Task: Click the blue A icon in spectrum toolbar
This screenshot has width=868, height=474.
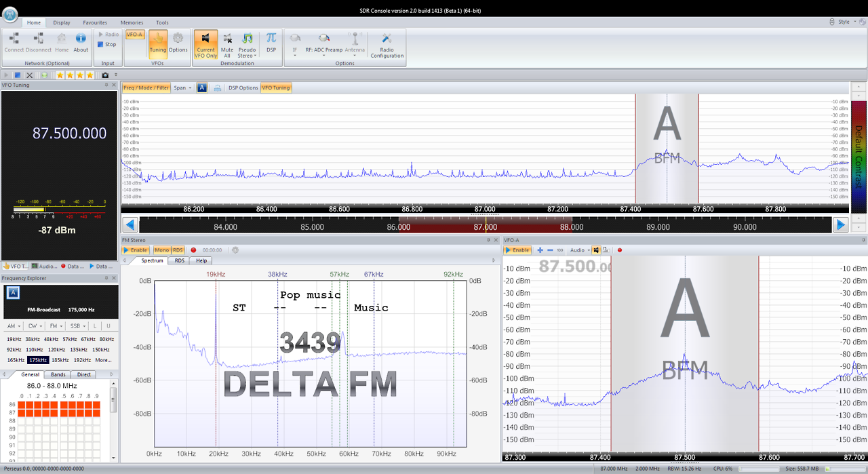Action: coord(202,88)
